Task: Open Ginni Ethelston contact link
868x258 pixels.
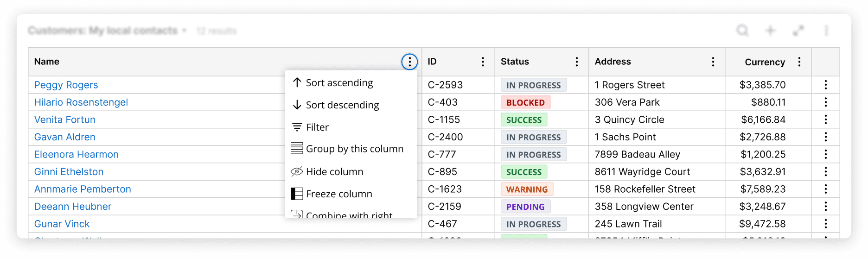Action: coord(69,171)
